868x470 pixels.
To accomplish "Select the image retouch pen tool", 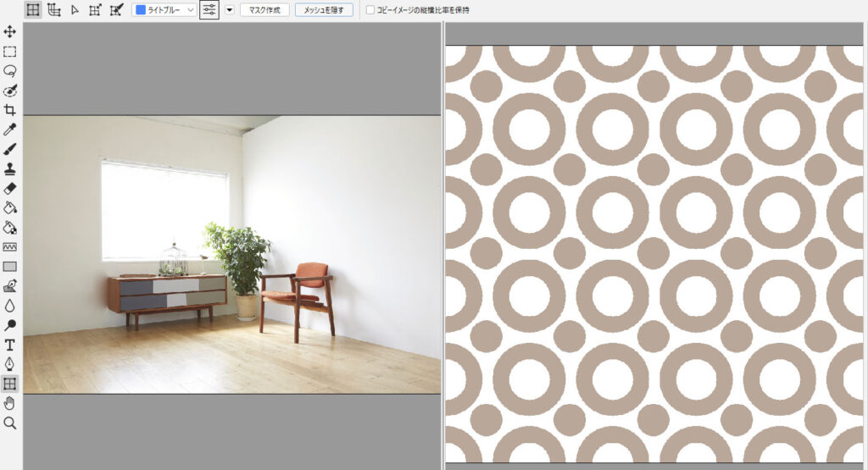I will tap(10, 286).
